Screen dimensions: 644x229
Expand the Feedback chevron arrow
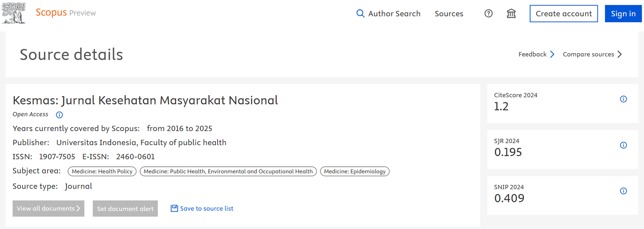552,54
